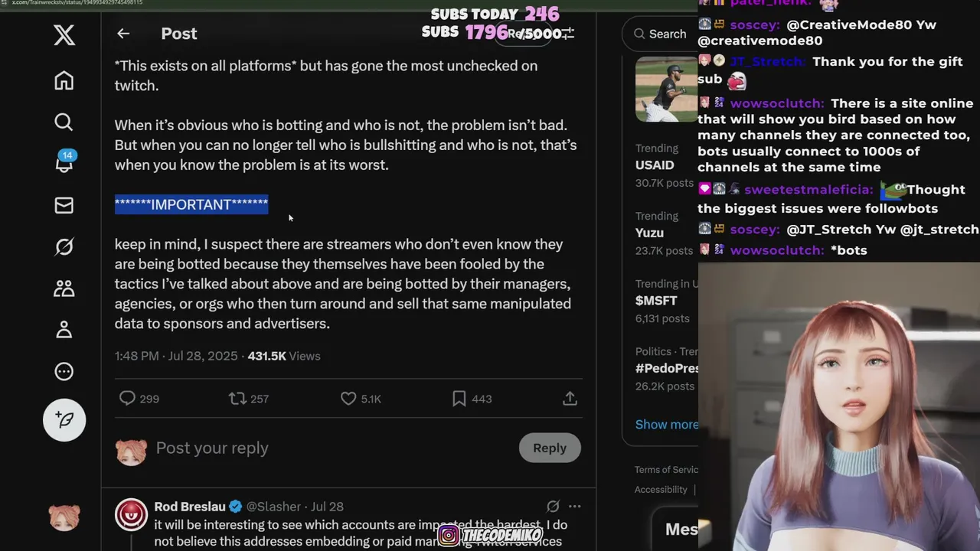Go to Home in sidebar
This screenshot has width=980, height=551.
tap(64, 80)
